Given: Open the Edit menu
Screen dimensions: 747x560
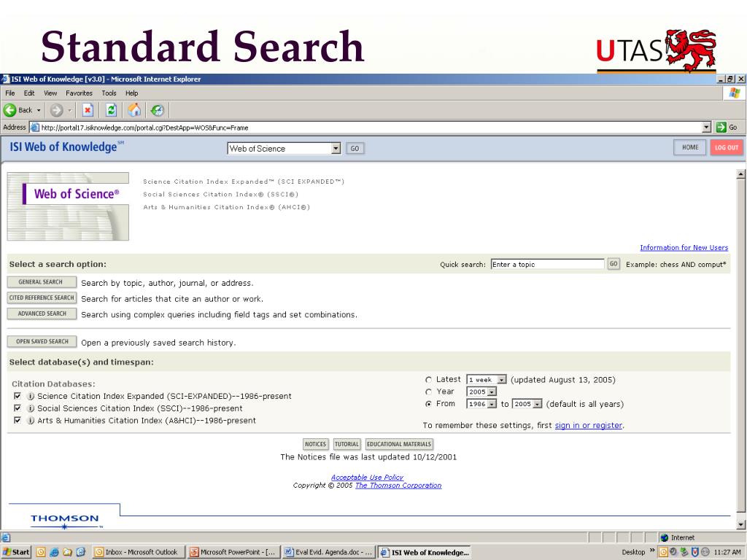Looking at the screenshot, I should pos(29,93).
